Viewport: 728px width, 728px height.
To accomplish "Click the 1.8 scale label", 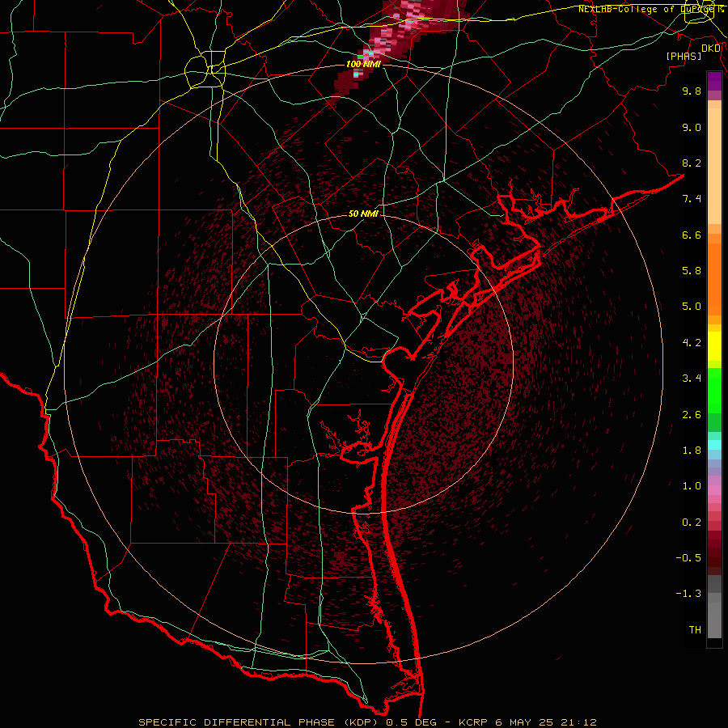I will pyautogui.click(x=692, y=451).
